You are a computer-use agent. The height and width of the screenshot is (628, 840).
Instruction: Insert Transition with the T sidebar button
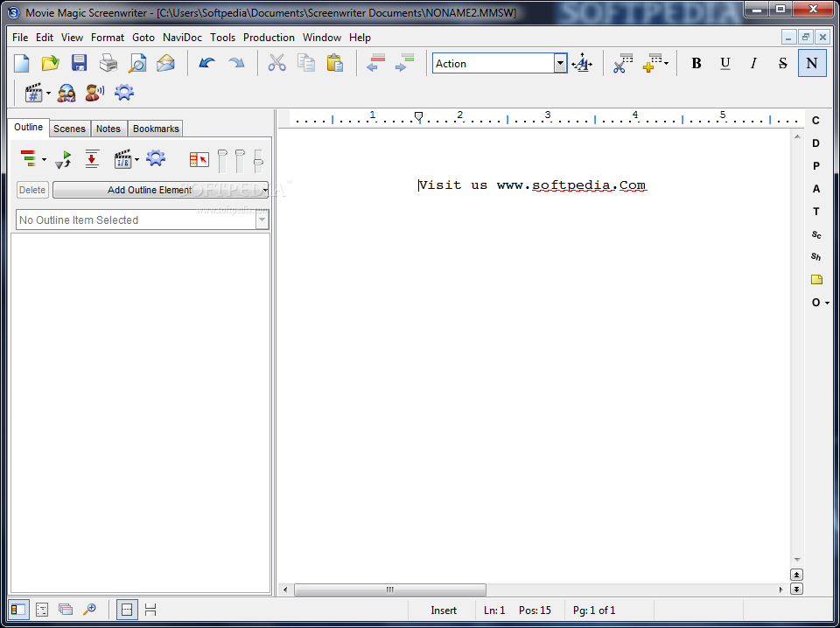pyautogui.click(x=815, y=212)
